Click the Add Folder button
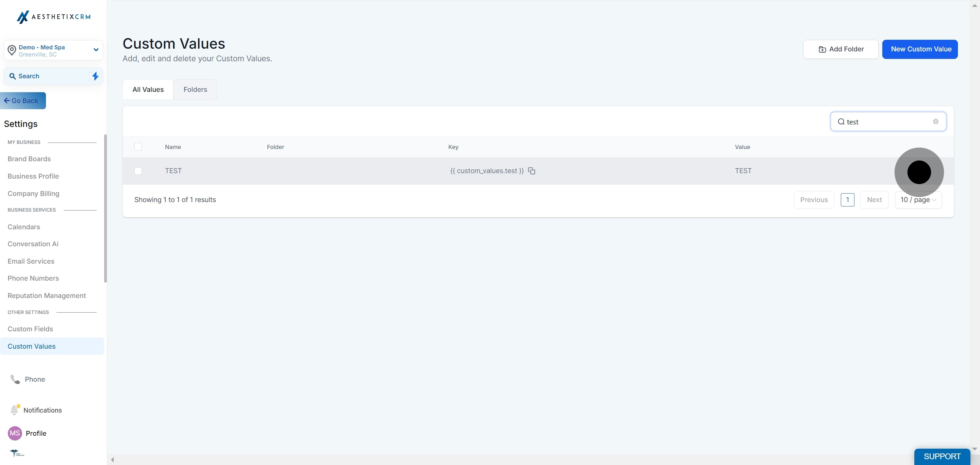 tap(840, 49)
